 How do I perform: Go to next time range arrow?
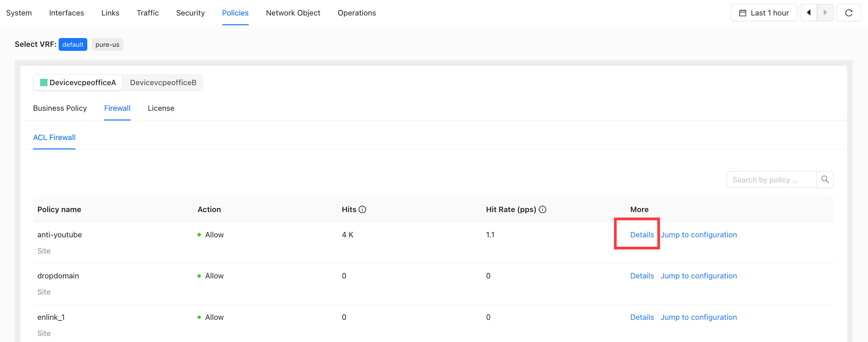click(825, 13)
